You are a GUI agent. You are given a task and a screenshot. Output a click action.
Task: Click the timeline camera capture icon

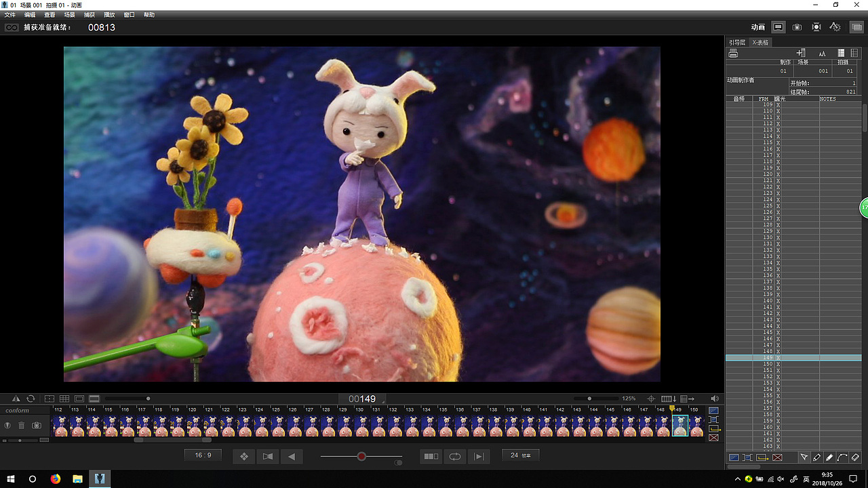tap(37, 425)
